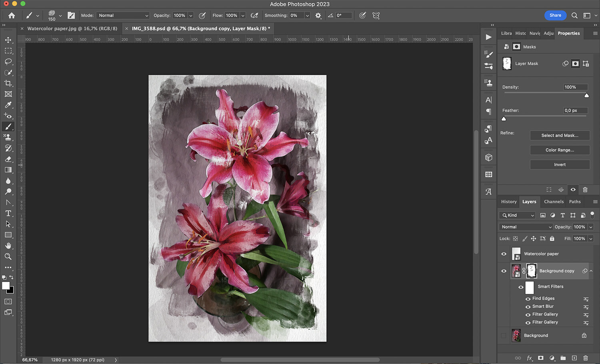Select the Eyedropper tool
This screenshot has width=600, height=364.
point(8,105)
